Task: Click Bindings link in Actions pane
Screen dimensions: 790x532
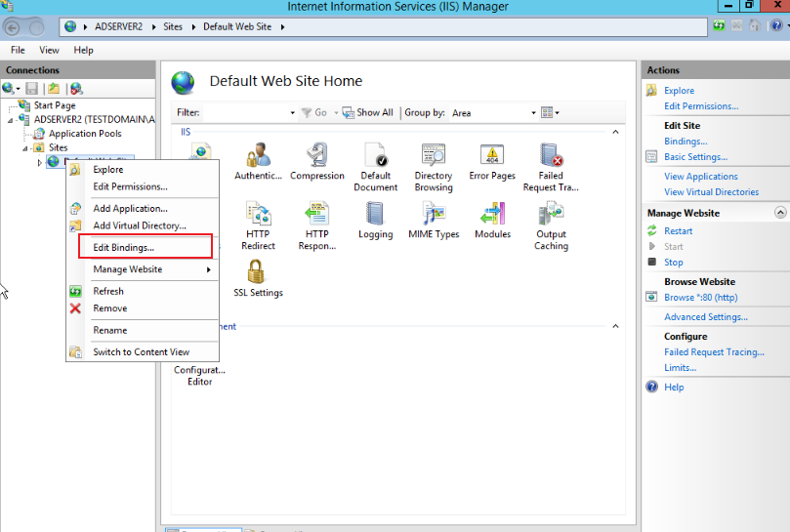Action: click(x=686, y=142)
